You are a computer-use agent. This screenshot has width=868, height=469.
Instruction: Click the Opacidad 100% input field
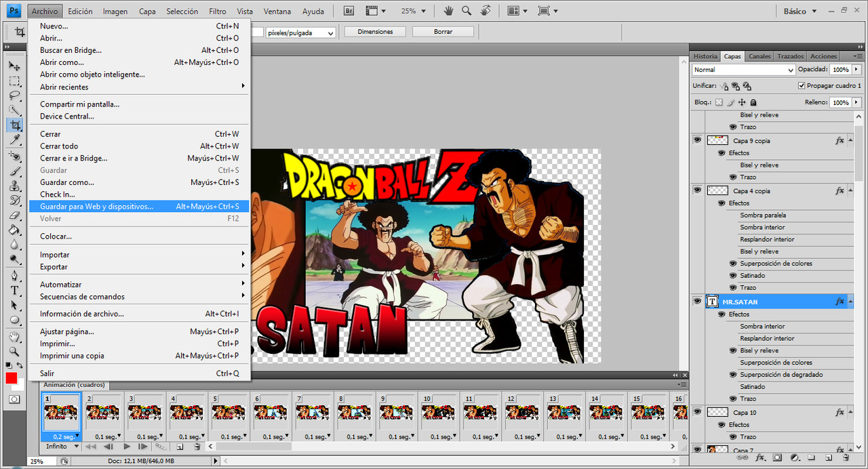(840, 70)
